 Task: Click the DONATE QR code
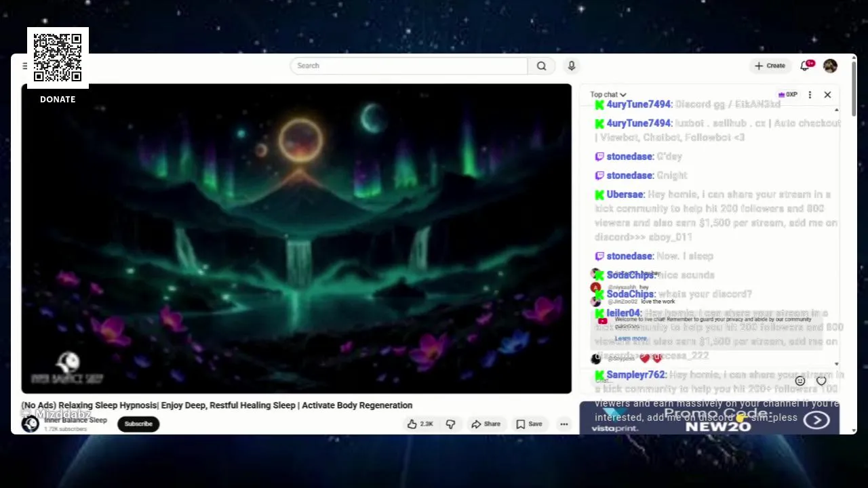point(58,58)
